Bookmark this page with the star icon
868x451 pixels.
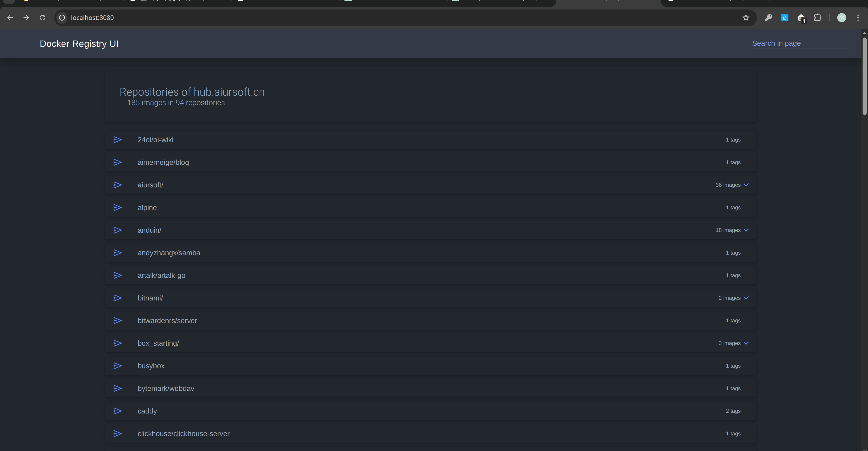[746, 18]
